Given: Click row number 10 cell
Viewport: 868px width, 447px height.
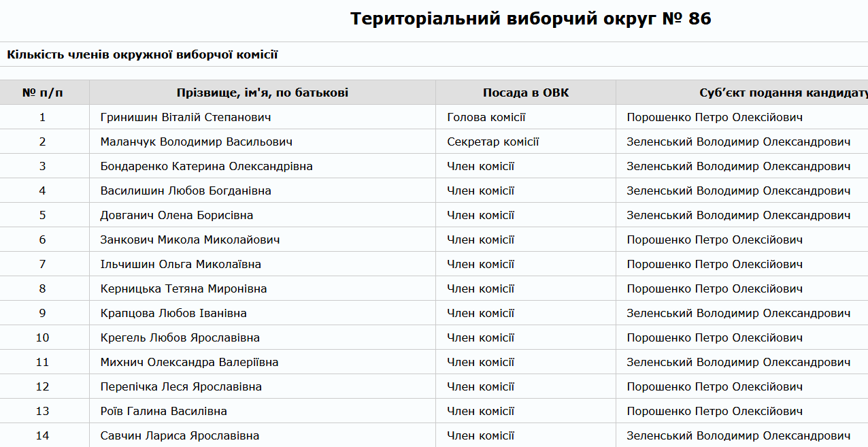Looking at the screenshot, I should 43,338.
